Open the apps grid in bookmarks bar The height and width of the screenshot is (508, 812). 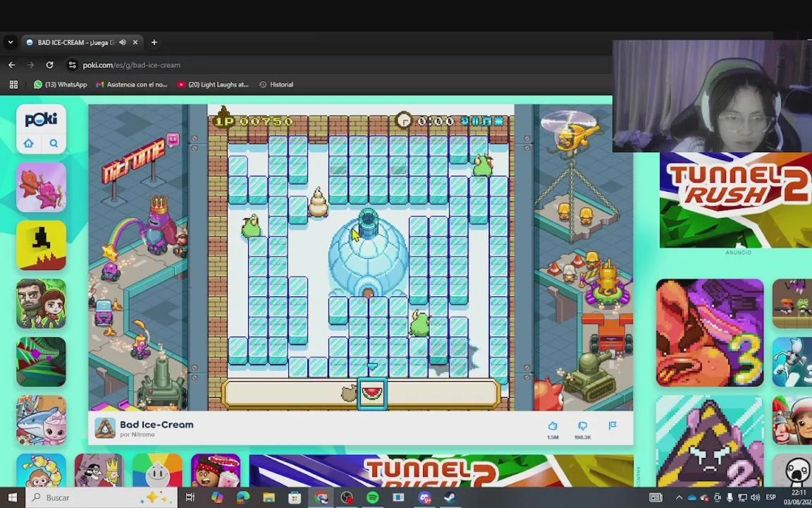click(x=14, y=85)
